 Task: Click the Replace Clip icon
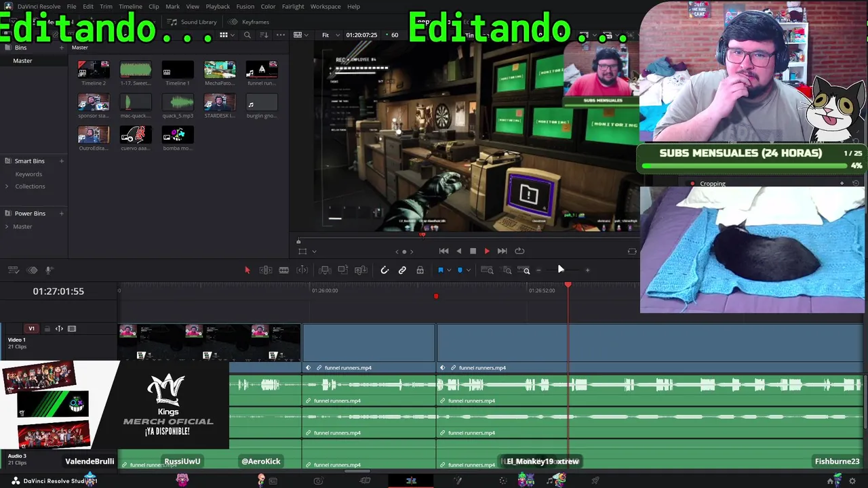point(361,270)
